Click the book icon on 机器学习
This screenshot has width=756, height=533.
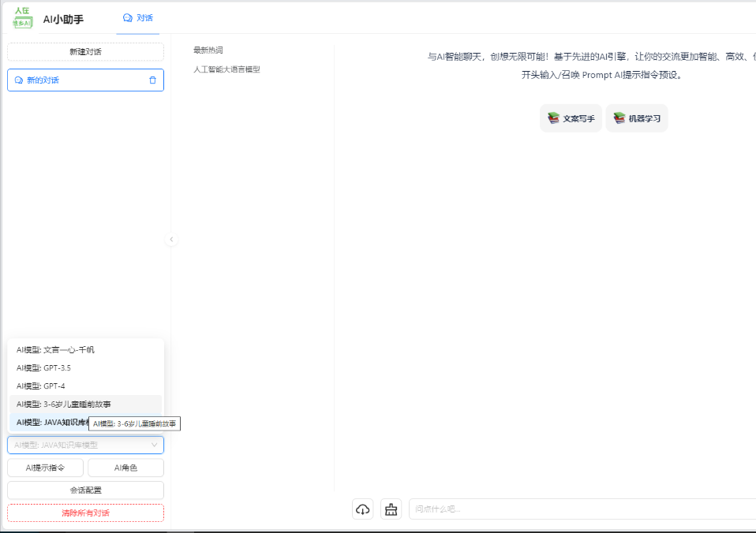click(x=619, y=118)
